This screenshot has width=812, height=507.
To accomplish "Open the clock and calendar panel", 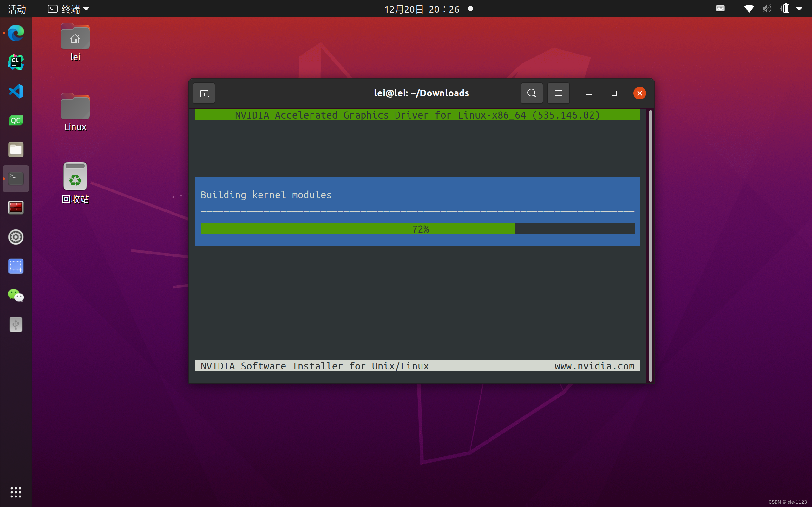I will pos(422,9).
